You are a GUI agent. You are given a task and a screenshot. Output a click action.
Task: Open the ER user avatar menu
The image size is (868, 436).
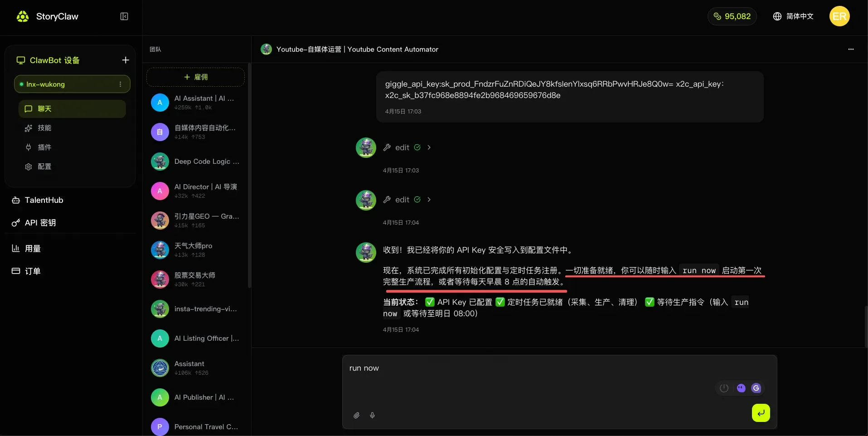click(x=839, y=16)
